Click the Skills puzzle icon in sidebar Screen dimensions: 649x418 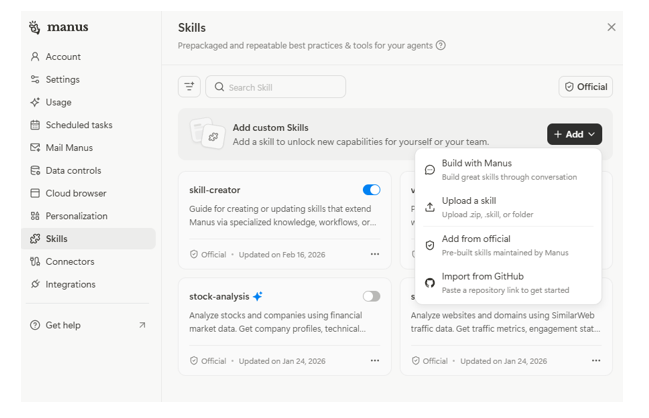(35, 239)
